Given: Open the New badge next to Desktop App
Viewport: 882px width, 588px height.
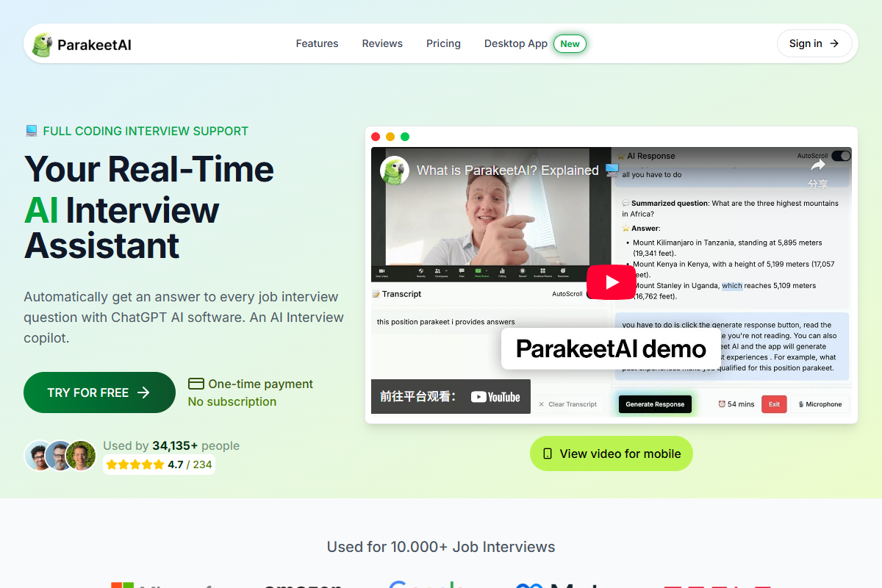Looking at the screenshot, I should (570, 43).
